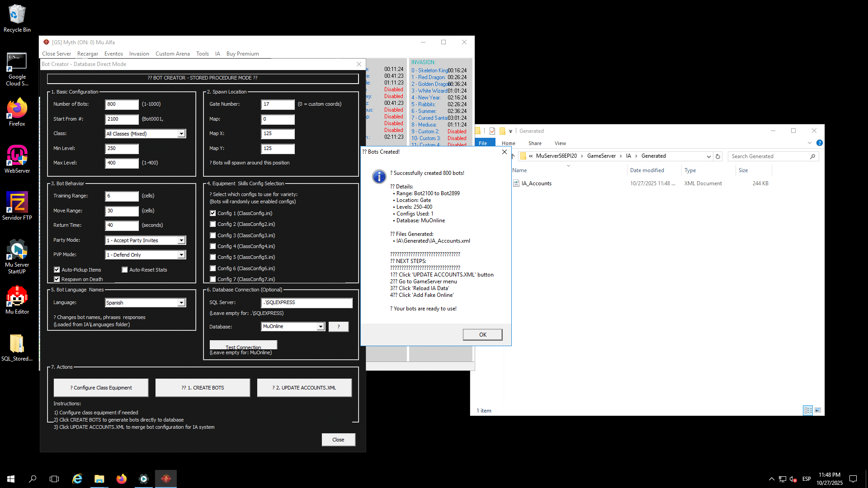Screen dimensions: 868x488
Task: Open the Party Mode dropdown
Action: tap(181, 240)
